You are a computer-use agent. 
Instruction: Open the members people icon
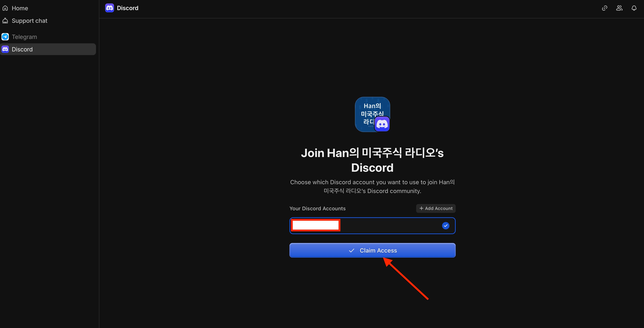click(619, 8)
